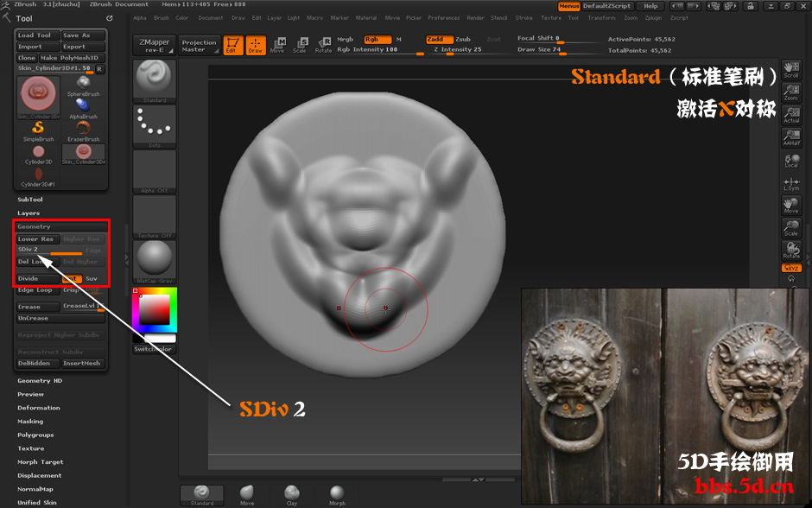This screenshot has height=508, width=812.
Task: Adjust the Z Intensity 25 slider
Action: [466, 50]
